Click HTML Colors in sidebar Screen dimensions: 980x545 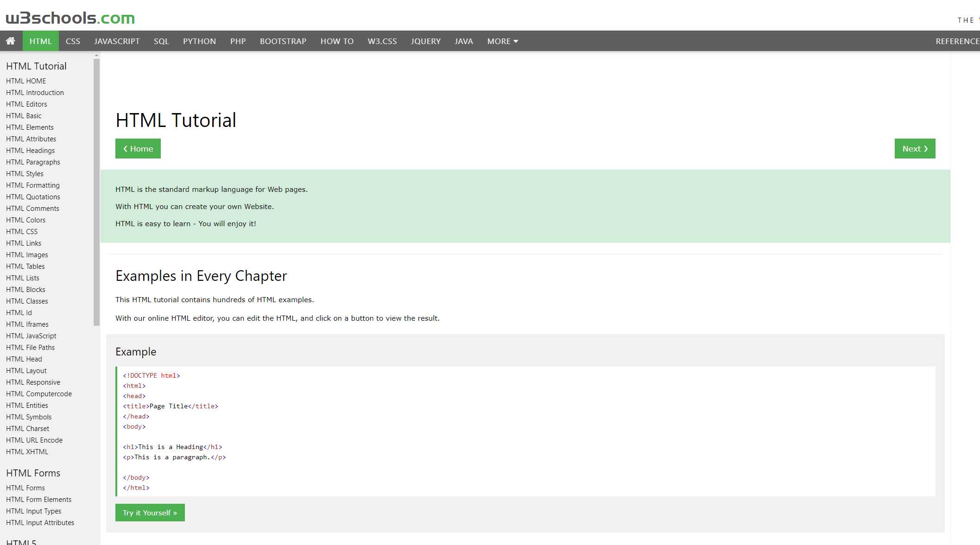(x=25, y=220)
